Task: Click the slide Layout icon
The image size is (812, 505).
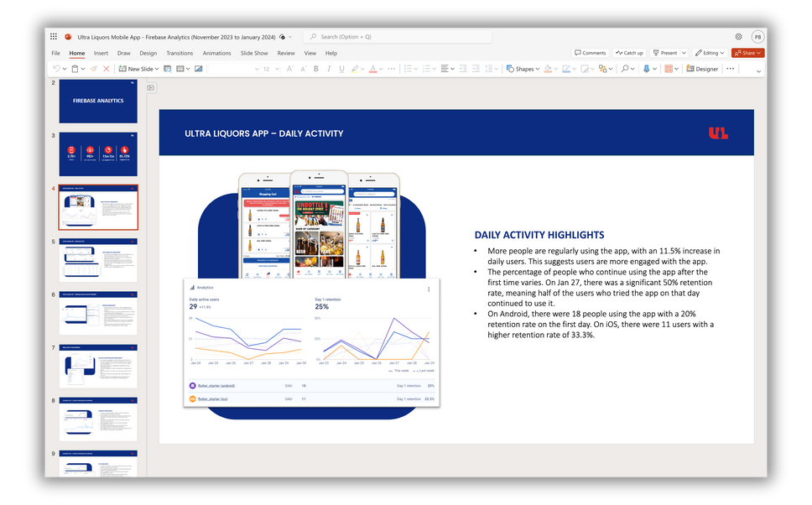Action: tap(180, 69)
